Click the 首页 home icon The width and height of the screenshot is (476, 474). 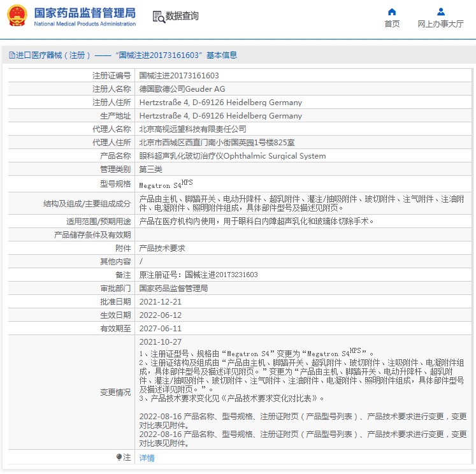click(392, 12)
